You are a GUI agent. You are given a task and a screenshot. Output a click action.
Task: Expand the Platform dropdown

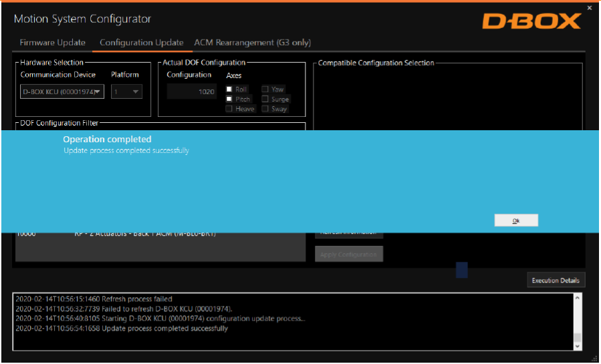point(126,92)
